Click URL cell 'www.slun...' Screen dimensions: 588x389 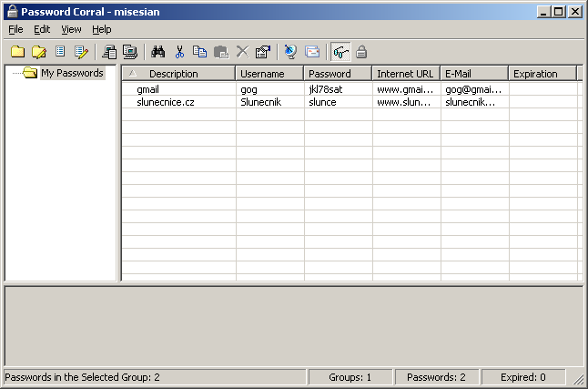404,102
